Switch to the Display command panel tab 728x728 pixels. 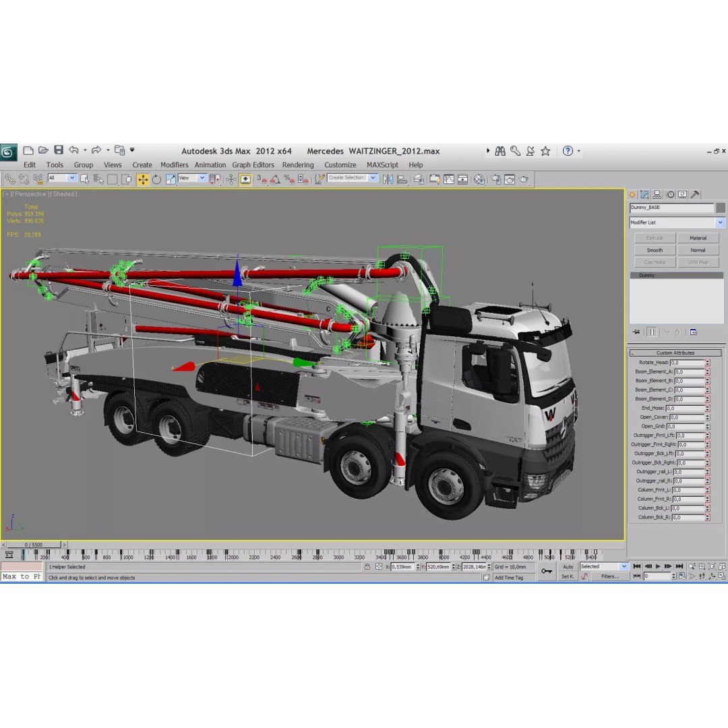point(682,195)
